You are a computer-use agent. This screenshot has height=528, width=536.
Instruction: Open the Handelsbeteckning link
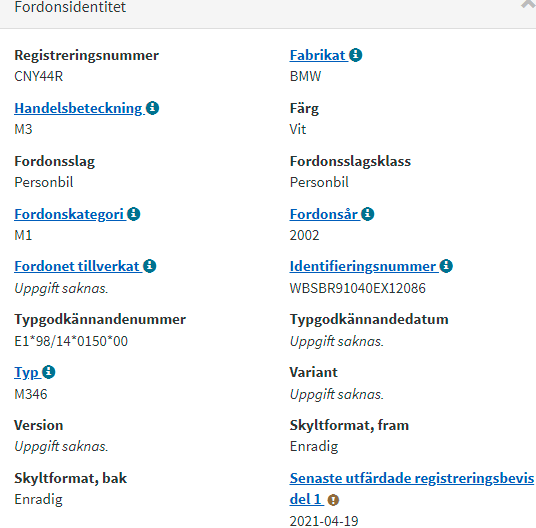pos(78,108)
